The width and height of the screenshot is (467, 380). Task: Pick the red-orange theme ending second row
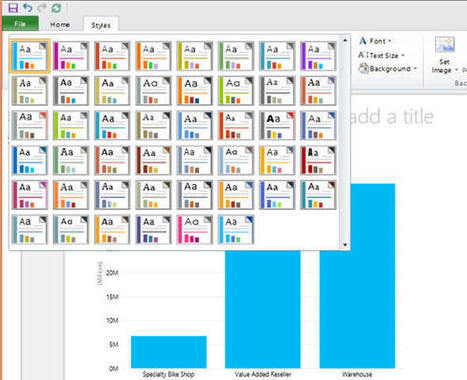(x=318, y=91)
